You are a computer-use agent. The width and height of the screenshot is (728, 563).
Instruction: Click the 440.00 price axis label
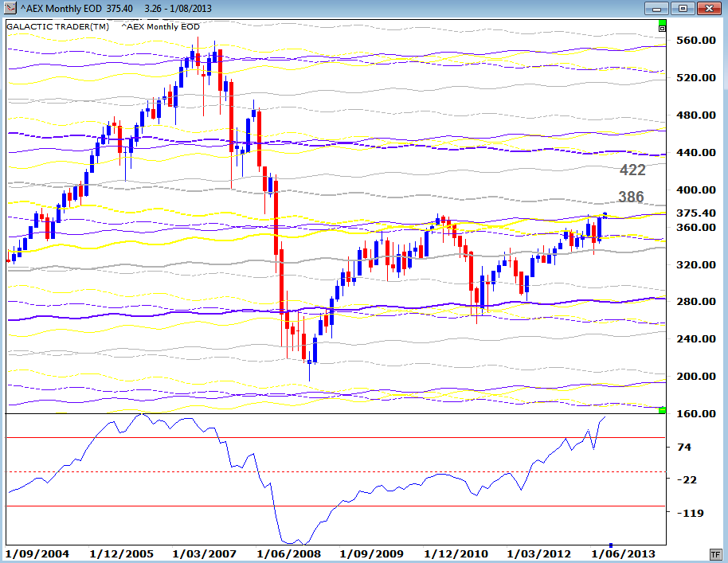(x=696, y=152)
